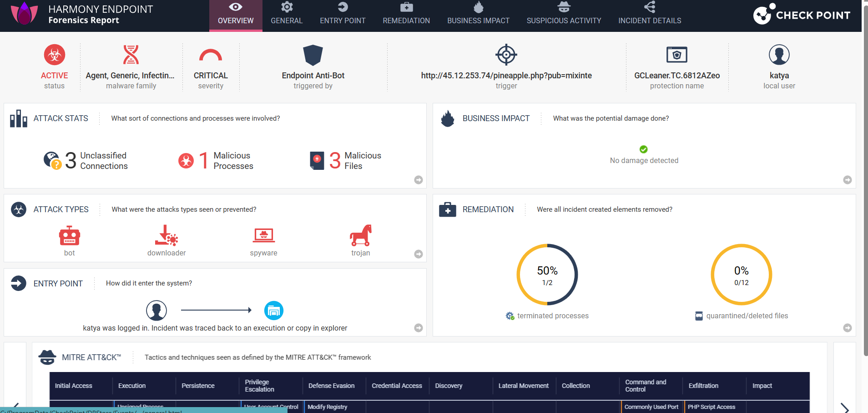The image size is (868, 413).
Task: Select the spyware attack type icon
Action: pos(264,235)
